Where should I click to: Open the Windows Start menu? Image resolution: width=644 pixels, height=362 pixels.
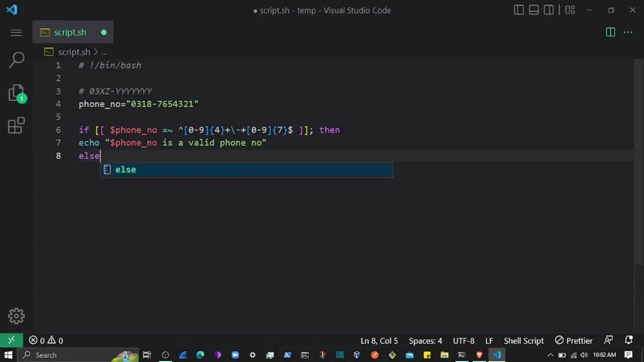point(9,355)
